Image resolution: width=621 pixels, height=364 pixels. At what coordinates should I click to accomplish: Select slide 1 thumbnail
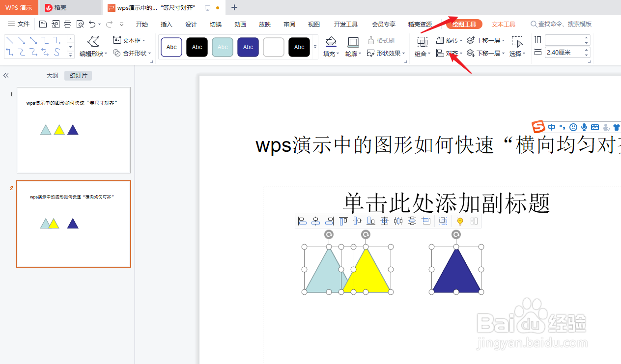pyautogui.click(x=74, y=130)
